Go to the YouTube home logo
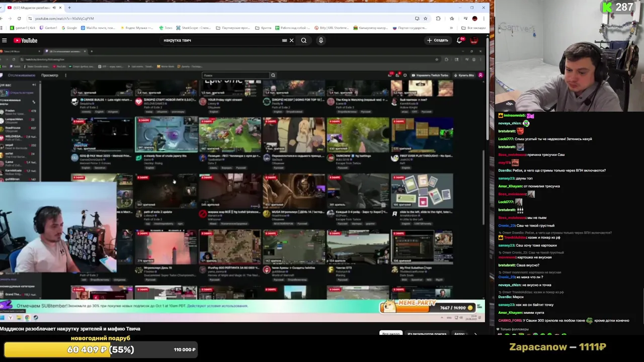Image resolution: width=644 pixels, height=362 pixels. [26, 40]
